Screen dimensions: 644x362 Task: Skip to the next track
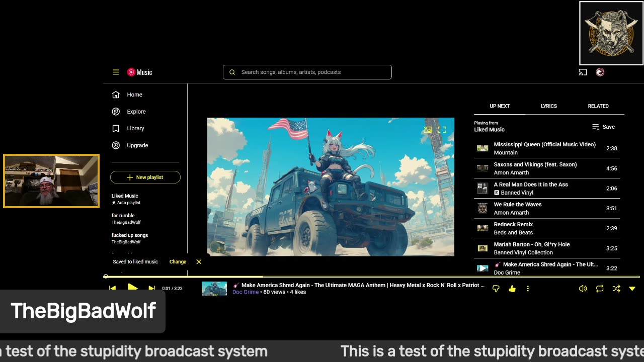151,289
